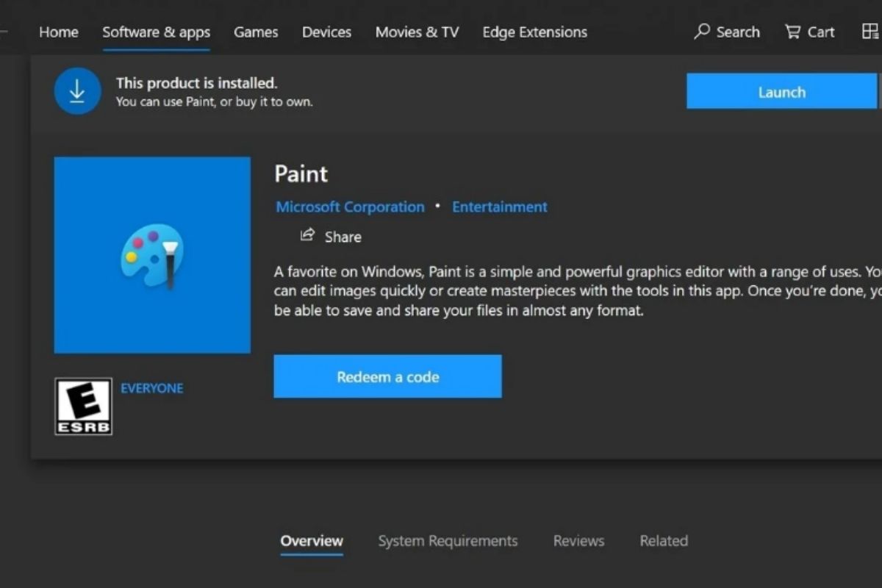The image size is (882, 588).
Task: Click the 'This product is installed.' message
Action: click(x=196, y=83)
